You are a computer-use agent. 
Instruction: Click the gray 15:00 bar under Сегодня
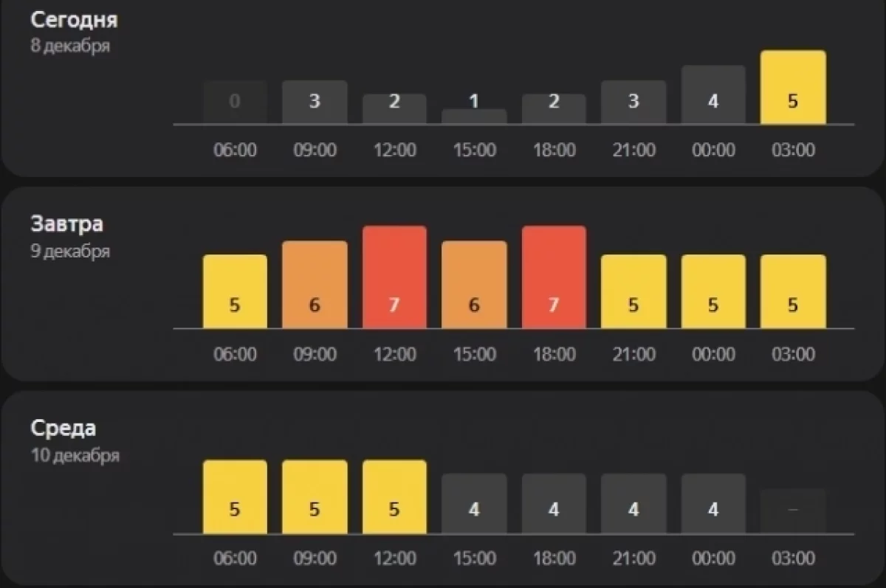[474, 117]
